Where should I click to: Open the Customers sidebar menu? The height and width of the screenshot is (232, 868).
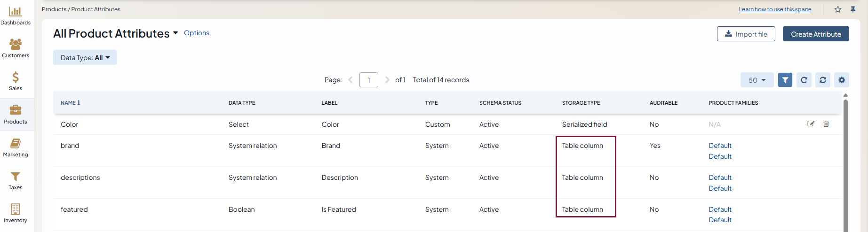click(16, 49)
